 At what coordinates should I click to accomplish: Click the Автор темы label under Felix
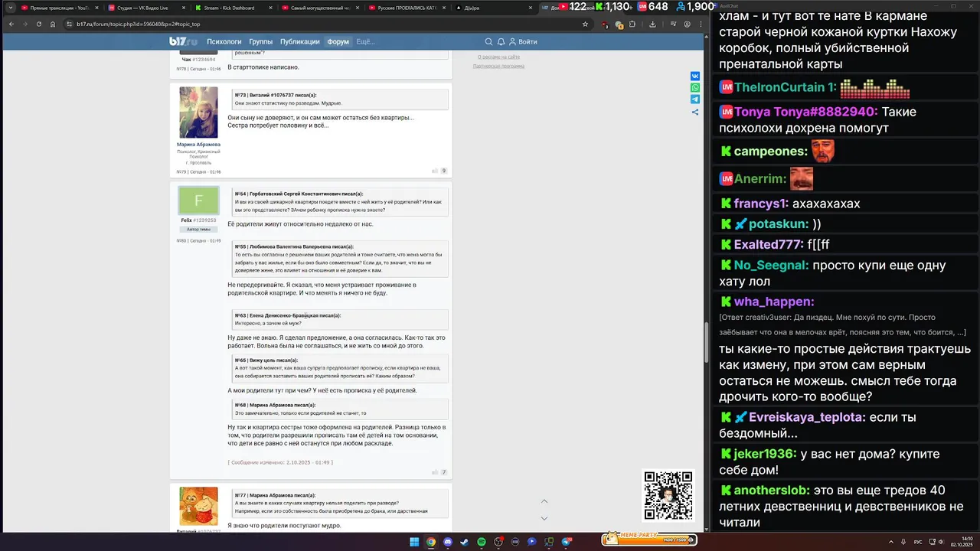[198, 229]
